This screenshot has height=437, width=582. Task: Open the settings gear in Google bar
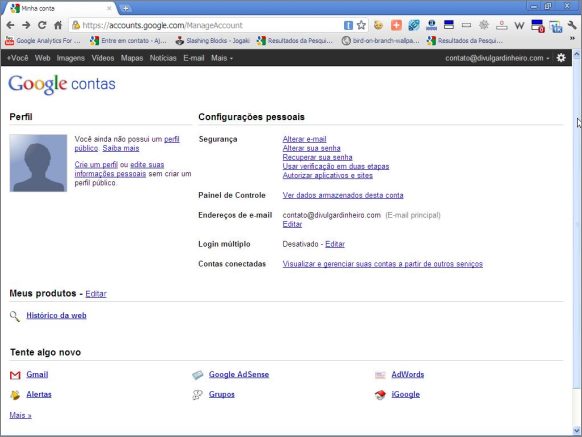click(x=561, y=58)
